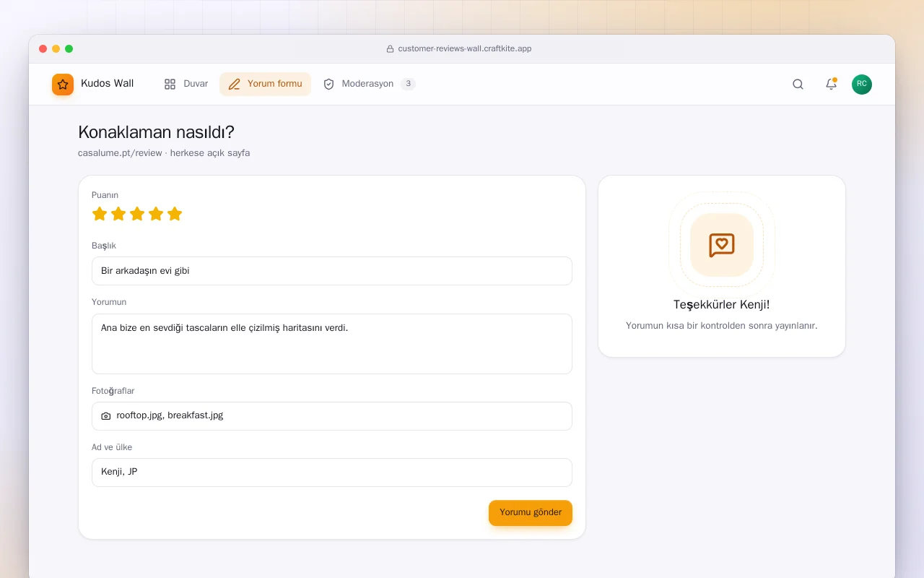Open the RC user avatar menu
The height and width of the screenshot is (578, 924).
coord(862,85)
